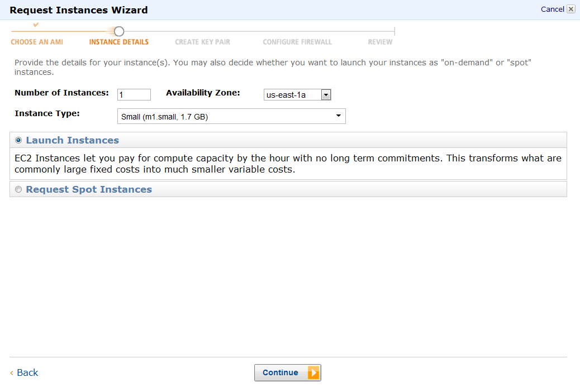The image size is (580, 392).
Task: Expand the Request Spot Instances section header
Action: 89,189
